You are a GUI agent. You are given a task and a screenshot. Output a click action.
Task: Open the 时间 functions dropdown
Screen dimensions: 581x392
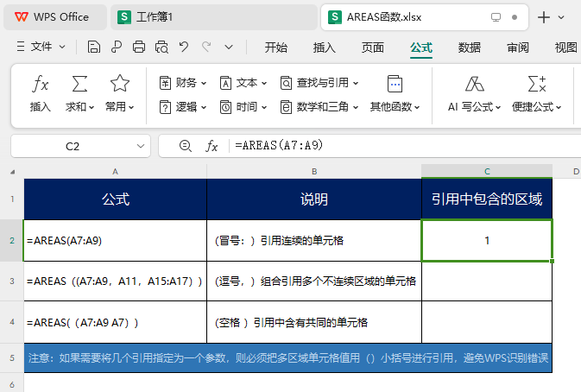coord(243,107)
